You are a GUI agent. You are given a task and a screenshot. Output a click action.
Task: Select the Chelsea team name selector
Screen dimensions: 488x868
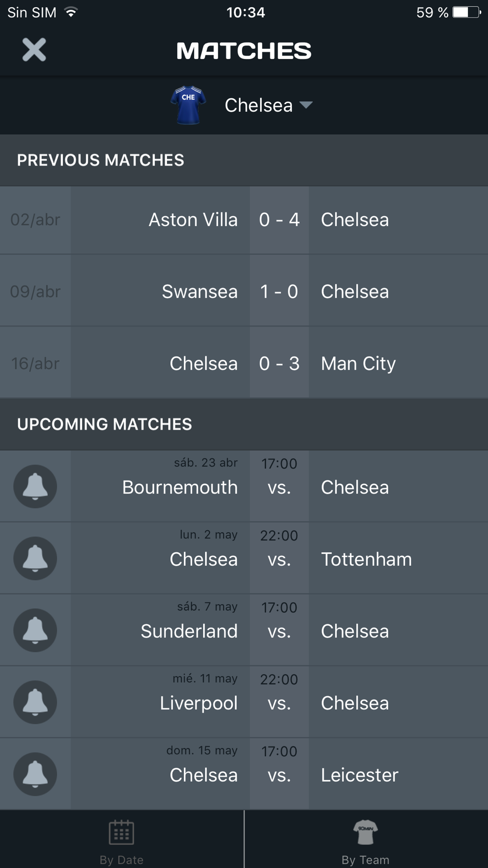pos(259,105)
